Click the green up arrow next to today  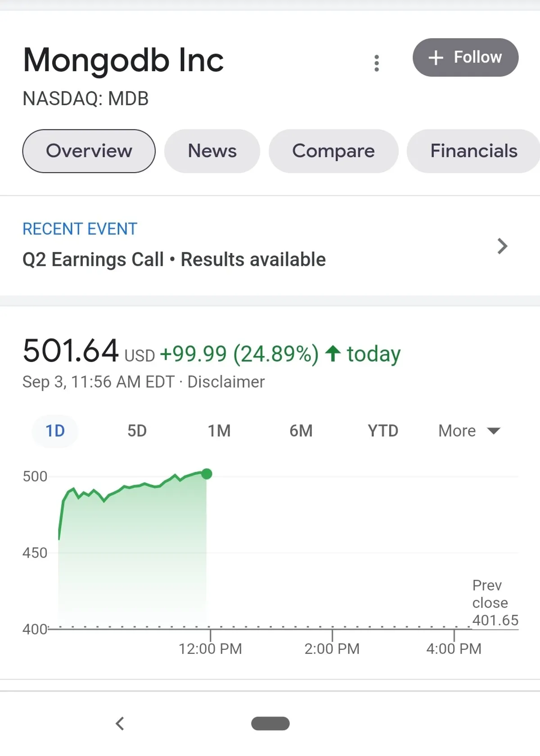click(333, 353)
